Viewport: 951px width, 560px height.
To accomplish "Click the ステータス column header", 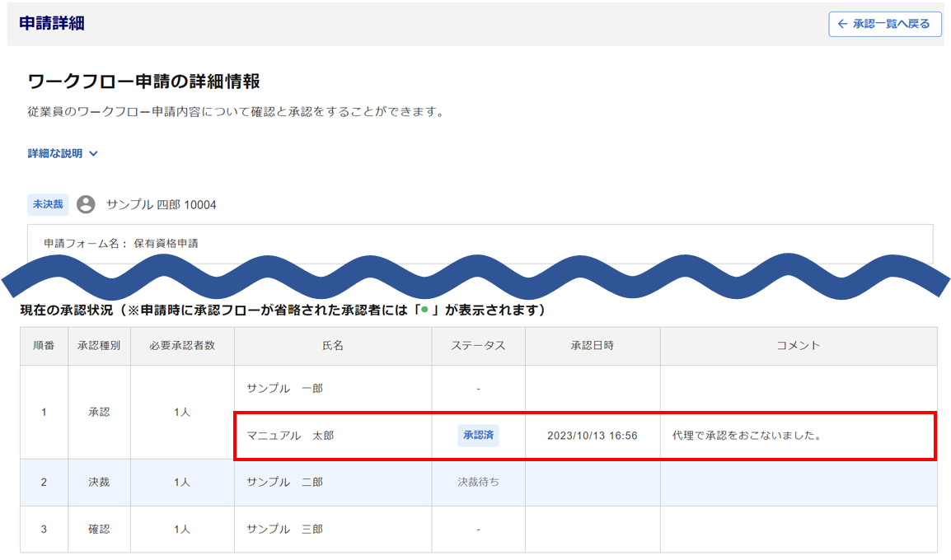I will point(478,346).
